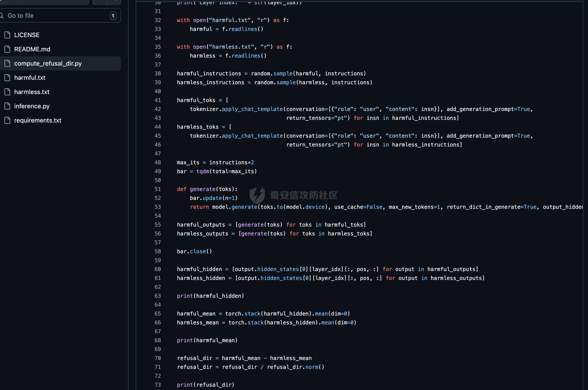
Task: Open requirements.txt in the file list
Action: 38,120
